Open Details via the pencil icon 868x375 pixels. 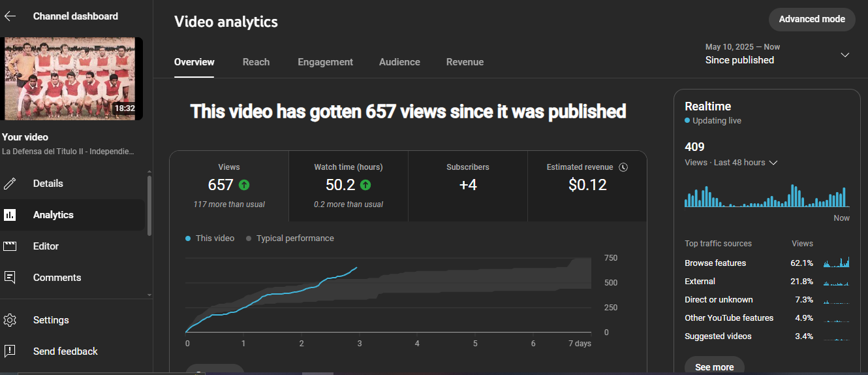pyautogui.click(x=10, y=184)
